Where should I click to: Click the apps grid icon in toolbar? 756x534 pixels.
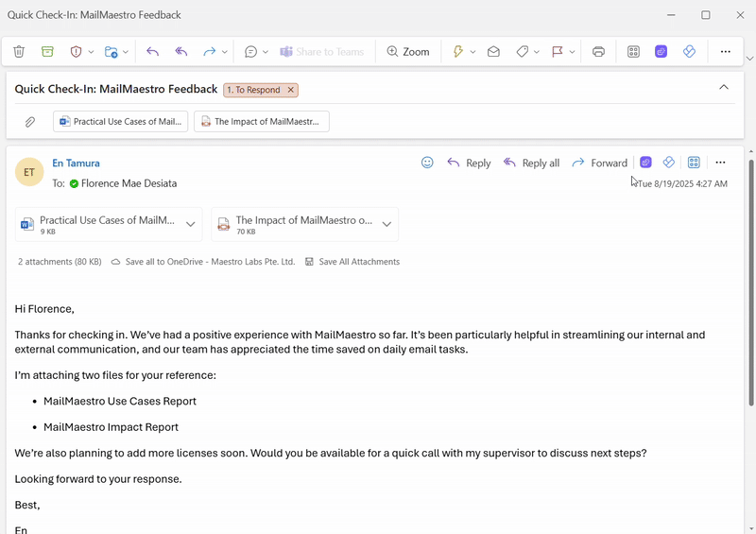(633, 52)
